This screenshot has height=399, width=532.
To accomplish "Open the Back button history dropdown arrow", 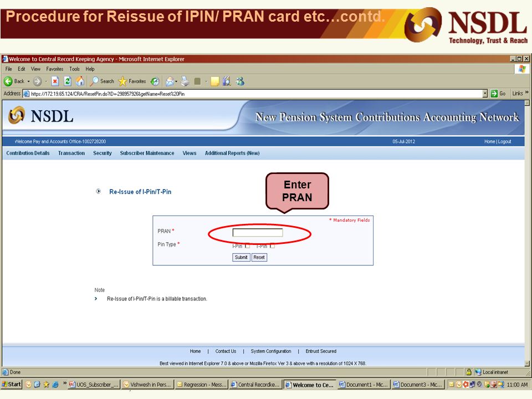I will [28, 81].
